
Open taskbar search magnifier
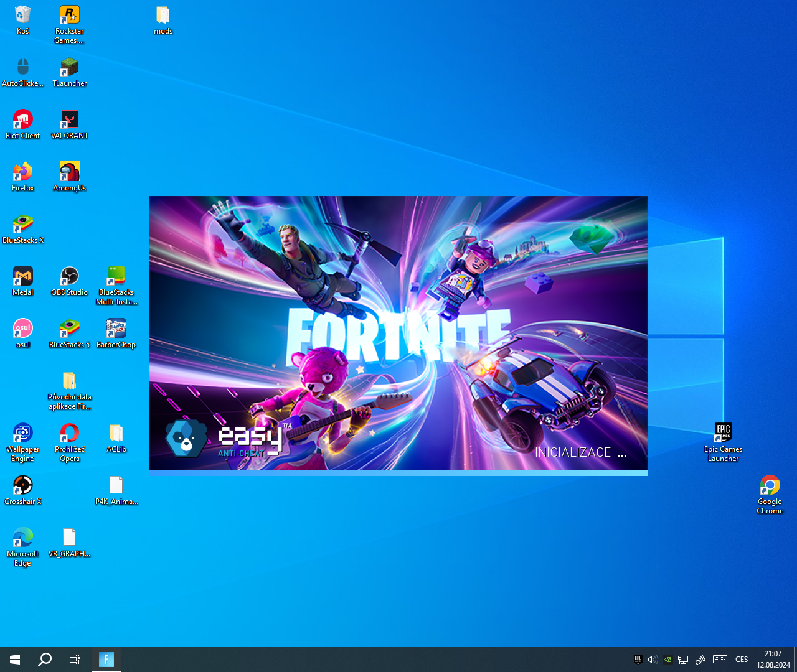point(45,660)
